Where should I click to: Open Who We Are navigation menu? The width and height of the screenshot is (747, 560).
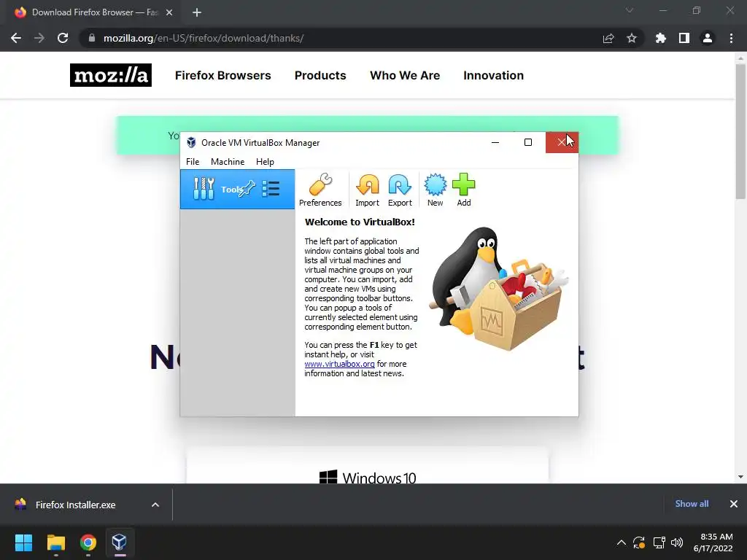(x=405, y=75)
